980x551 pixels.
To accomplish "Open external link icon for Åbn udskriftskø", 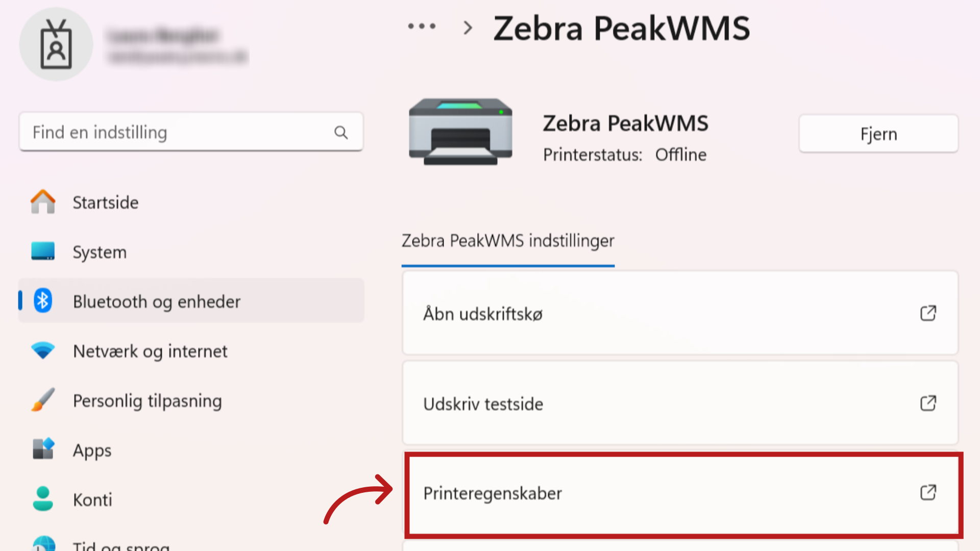I will coord(928,313).
